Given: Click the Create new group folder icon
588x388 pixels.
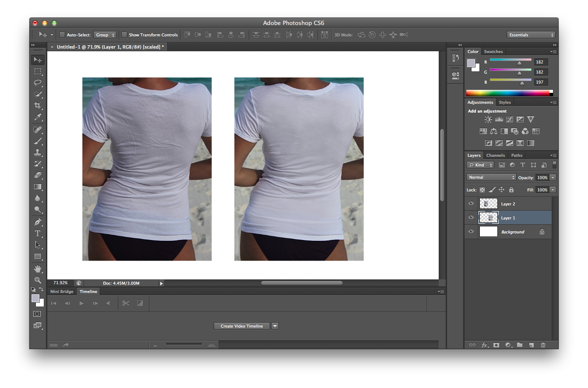Looking at the screenshot, I should pos(520,345).
